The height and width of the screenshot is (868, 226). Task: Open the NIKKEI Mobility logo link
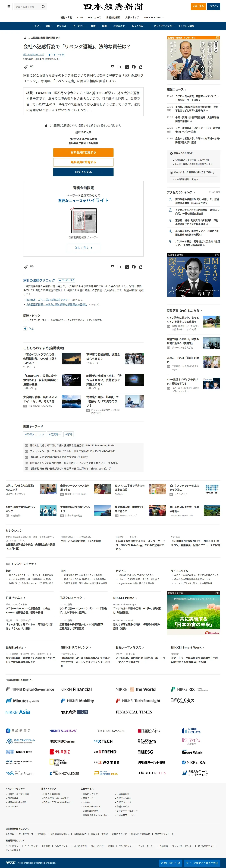pos(77,701)
